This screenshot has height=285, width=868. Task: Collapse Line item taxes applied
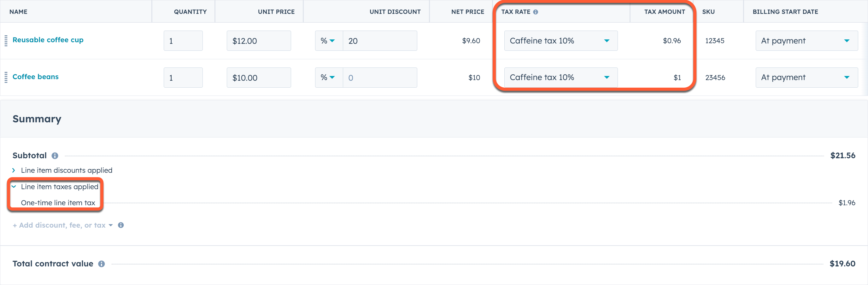pyautogui.click(x=56, y=187)
